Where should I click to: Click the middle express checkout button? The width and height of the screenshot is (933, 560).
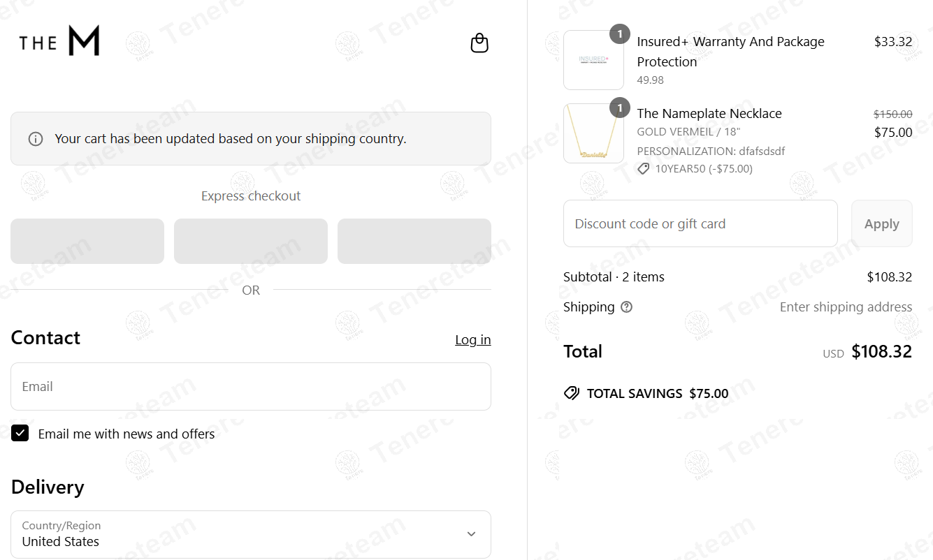[251, 242]
